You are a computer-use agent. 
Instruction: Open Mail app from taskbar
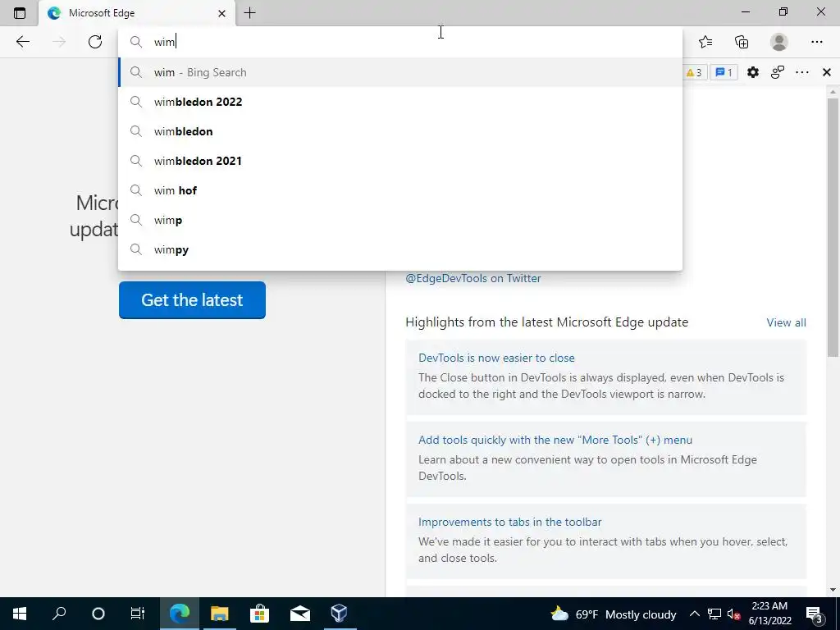[299, 614]
